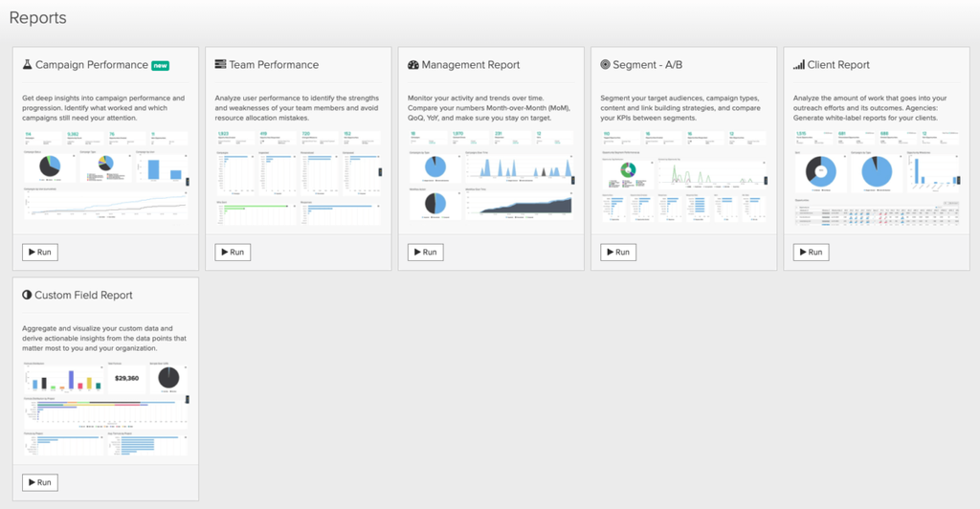
Task: Open the Segment - A/B preview thumbnail
Action: (x=683, y=177)
